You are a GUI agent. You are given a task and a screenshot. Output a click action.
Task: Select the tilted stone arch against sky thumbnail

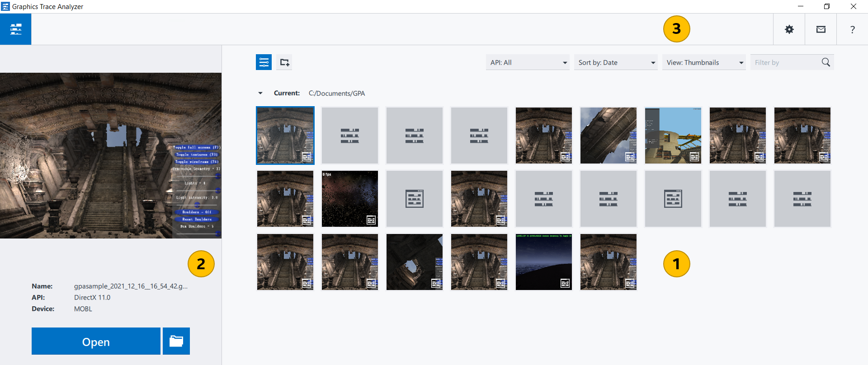609,136
